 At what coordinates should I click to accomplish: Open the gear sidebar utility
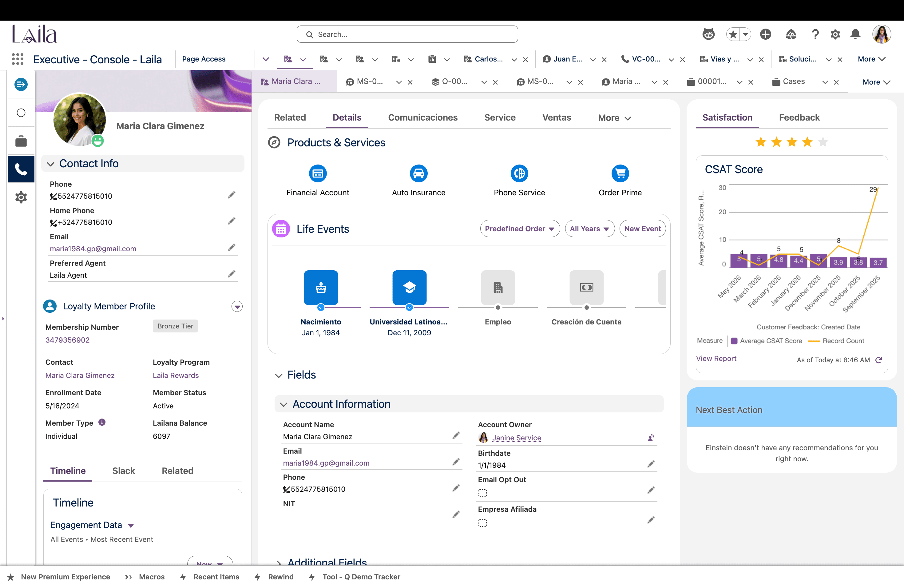tap(21, 197)
